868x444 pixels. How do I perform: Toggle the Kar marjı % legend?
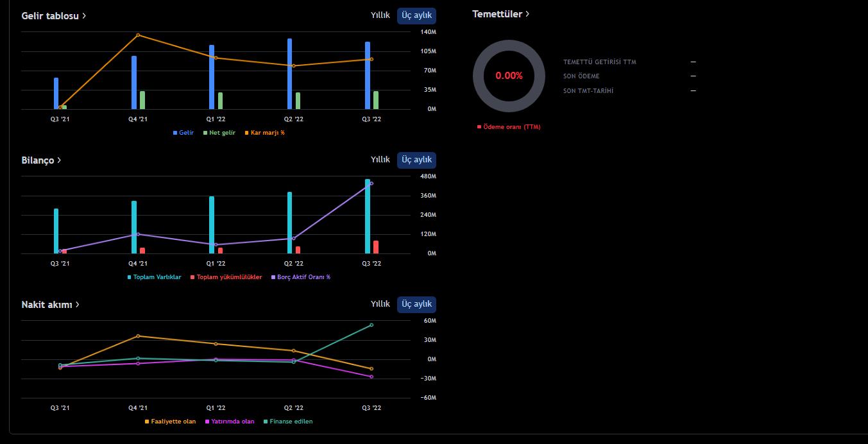pos(264,133)
